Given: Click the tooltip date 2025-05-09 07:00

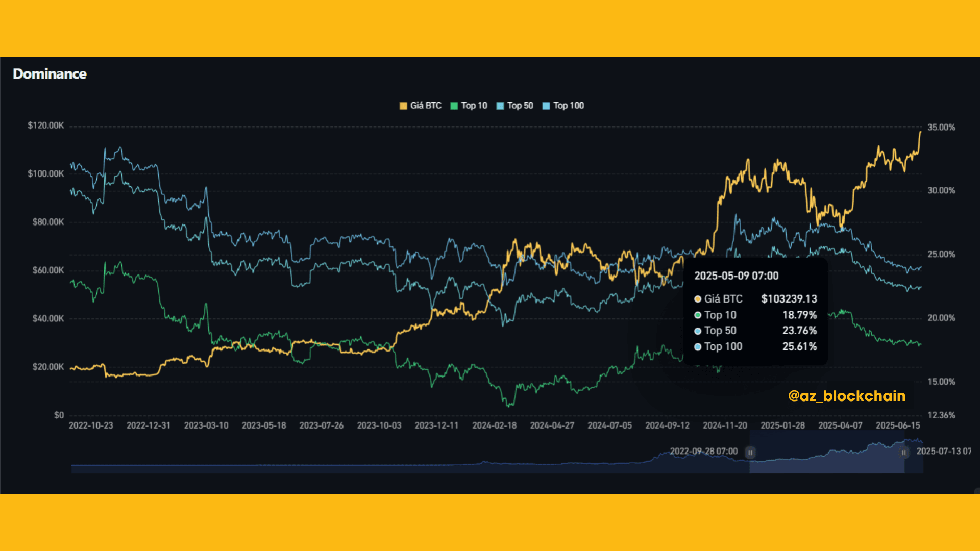Looking at the screenshot, I should click(736, 276).
